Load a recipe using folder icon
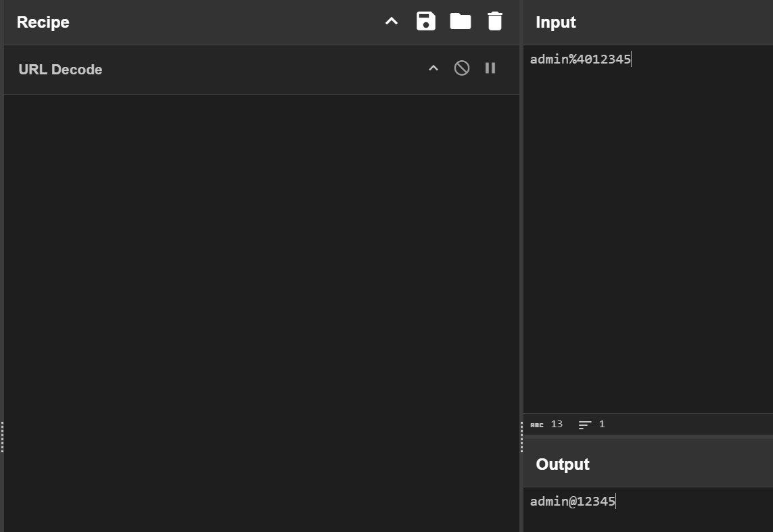The height and width of the screenshot is (532, 773). pos(461,21)
